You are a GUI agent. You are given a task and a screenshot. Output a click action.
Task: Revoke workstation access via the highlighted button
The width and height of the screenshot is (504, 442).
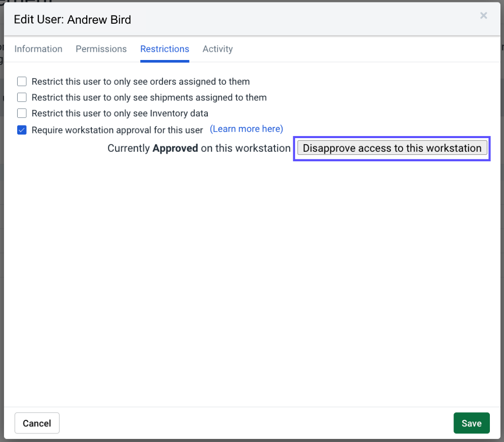pyautogui.click(x=391, y=148)
